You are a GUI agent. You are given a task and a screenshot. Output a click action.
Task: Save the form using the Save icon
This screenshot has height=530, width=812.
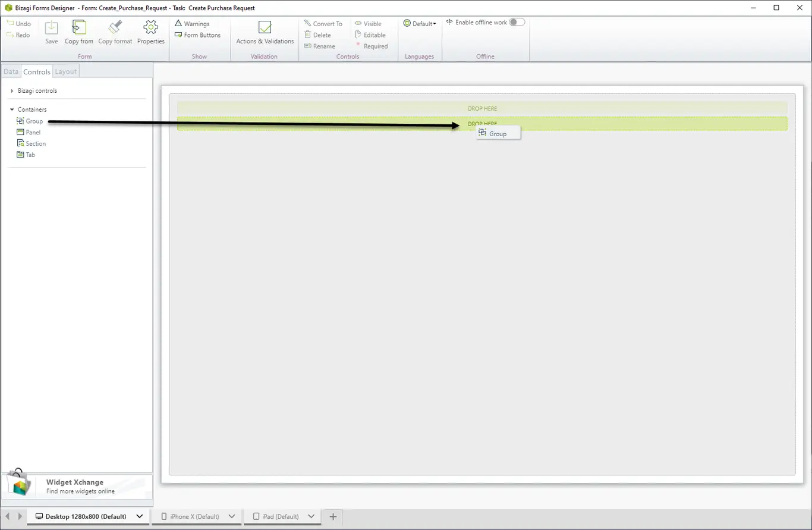click(52, 28)
